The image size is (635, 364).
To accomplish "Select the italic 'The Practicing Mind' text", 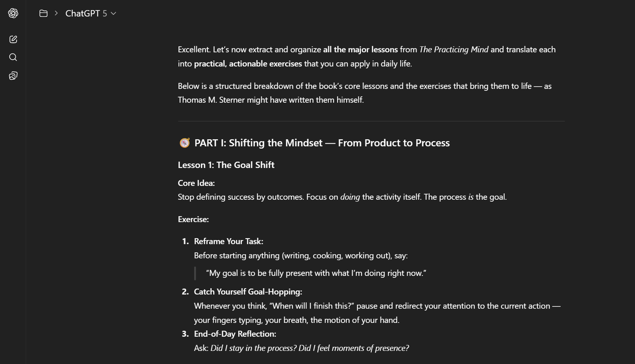I will tap(453, 49).
